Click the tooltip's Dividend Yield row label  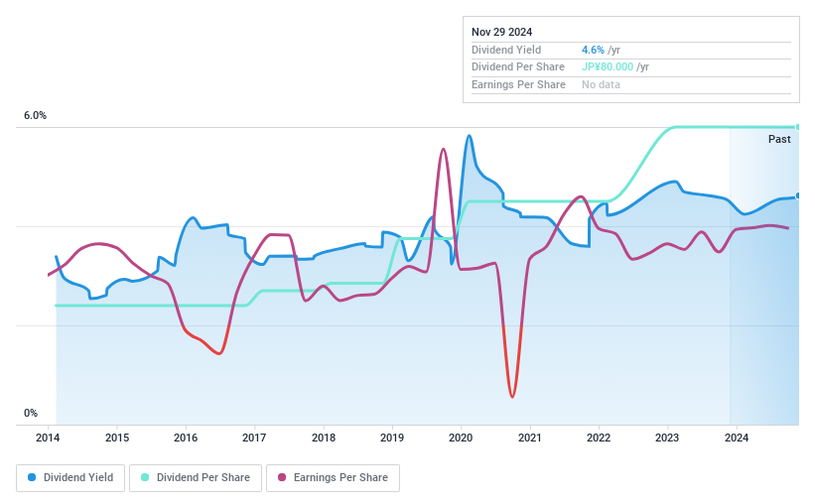(506, 50)
